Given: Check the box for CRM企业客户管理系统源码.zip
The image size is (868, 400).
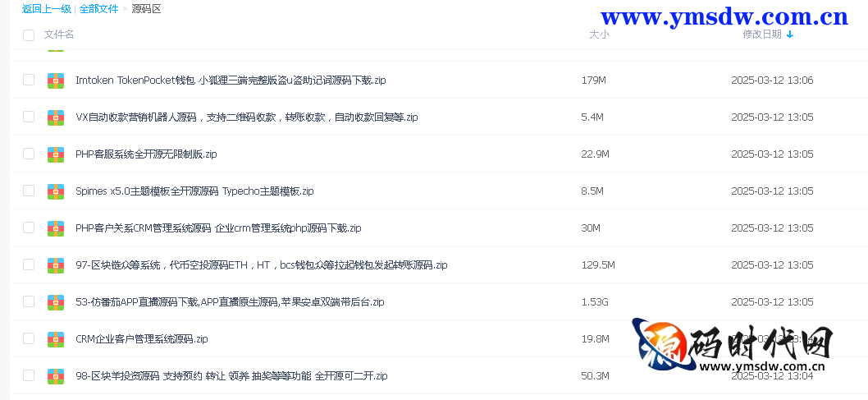Looking at the screenshot, I should pyautogui.click(x=29, y=338).
